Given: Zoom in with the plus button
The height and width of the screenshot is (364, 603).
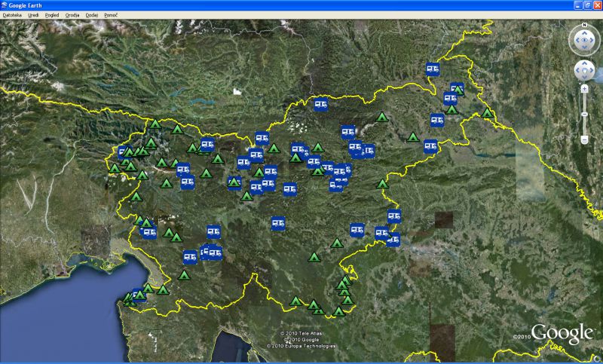Looking at the screenshot, I should point(585,89).
